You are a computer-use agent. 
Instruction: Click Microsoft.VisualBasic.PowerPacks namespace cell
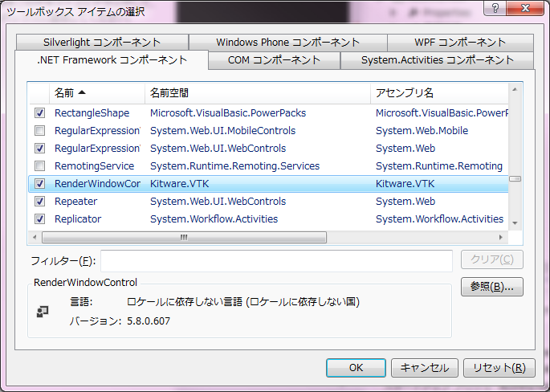(228, 113)
